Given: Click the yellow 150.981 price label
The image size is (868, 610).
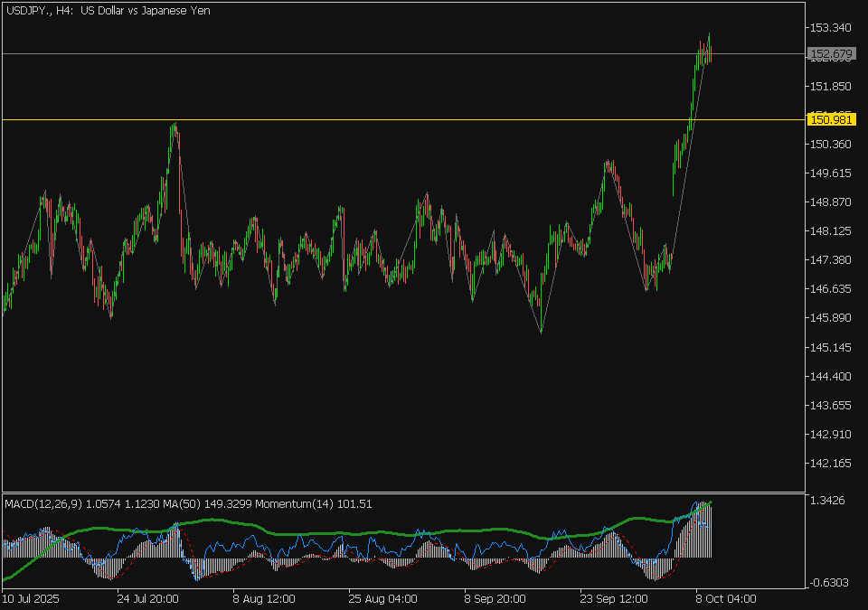Looking at the screenshot, I should (829, 119).
